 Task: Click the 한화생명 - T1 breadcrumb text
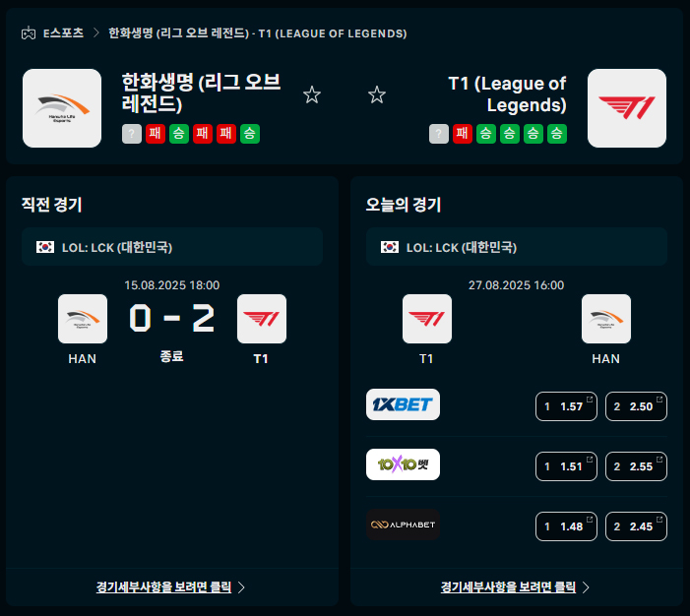click(x=258, y=33)
